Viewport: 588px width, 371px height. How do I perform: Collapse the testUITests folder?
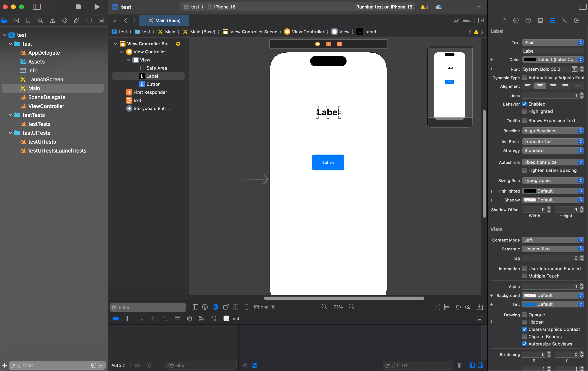11,133
